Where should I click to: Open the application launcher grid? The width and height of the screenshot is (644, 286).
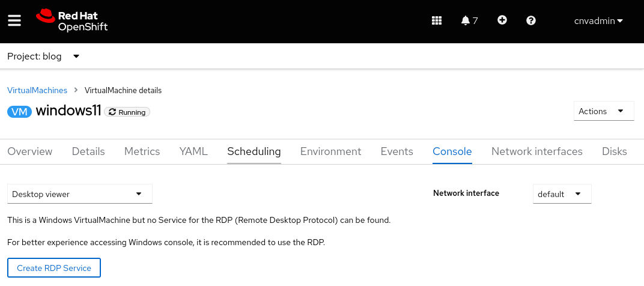tap(437, 21)
